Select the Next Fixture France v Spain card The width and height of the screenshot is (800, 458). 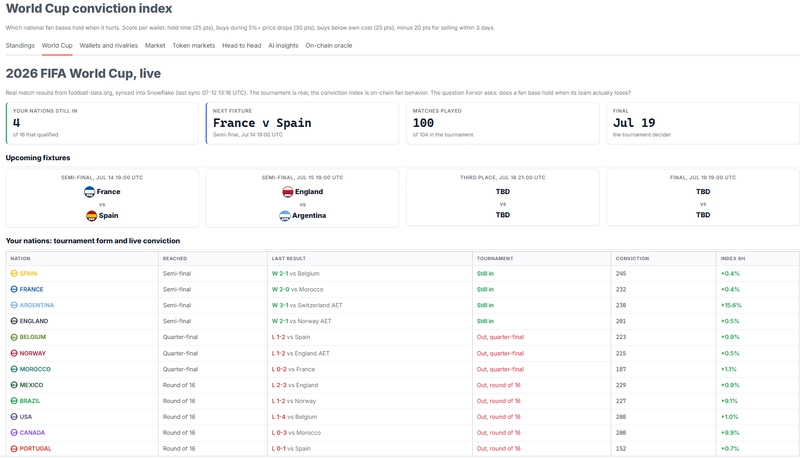click(x=303, y=123)
